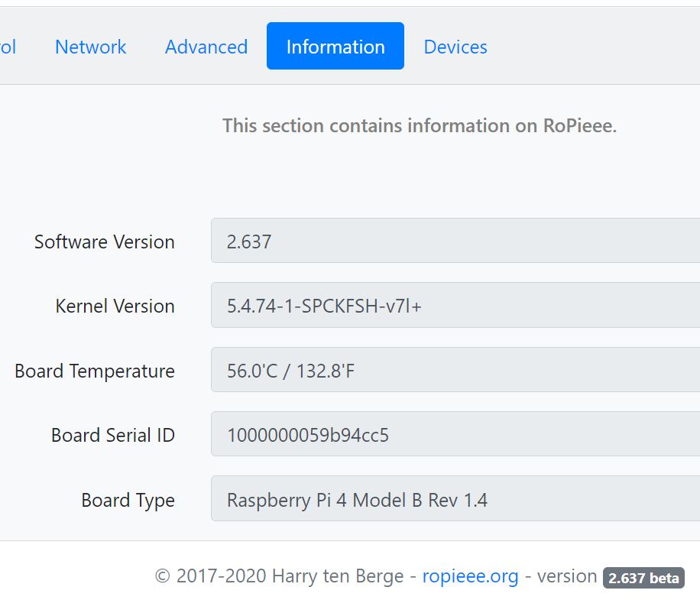
Task: Focus the Board Serial ID field
Action: pos(455,434)
